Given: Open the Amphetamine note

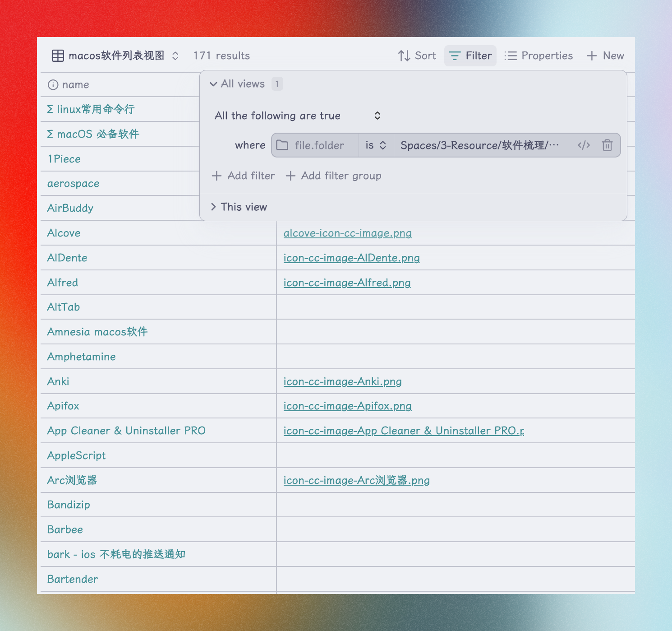Looking at the screenshot, I should (81, 357).
